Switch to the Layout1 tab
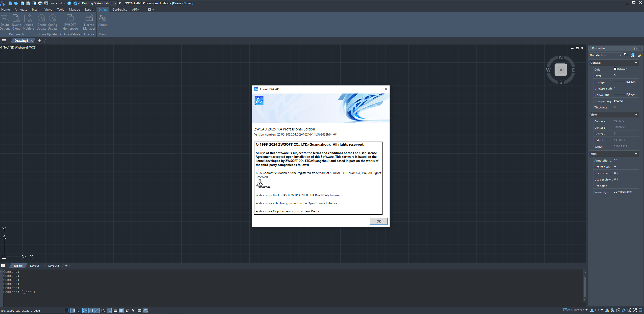Image resolution: width=644 pixels, height=314 pixels. pos(35,266)
